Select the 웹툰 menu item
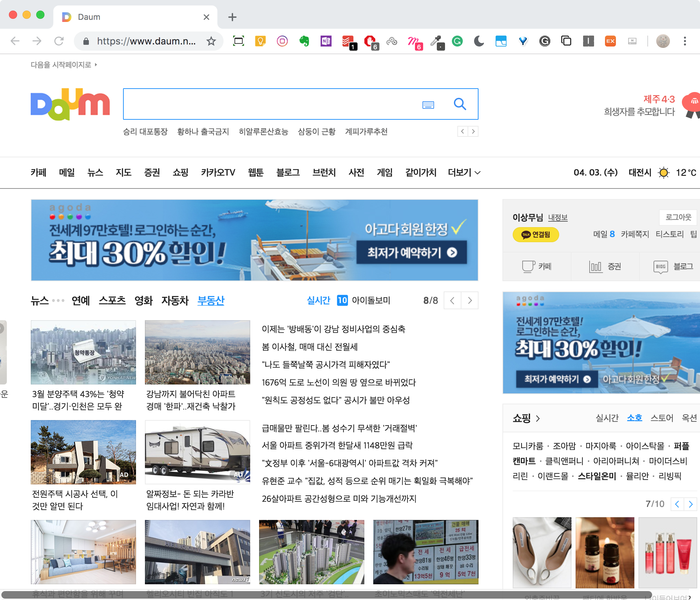Viewport: 700px width, 600px height. pyautogui.click(x=255, y=172)
